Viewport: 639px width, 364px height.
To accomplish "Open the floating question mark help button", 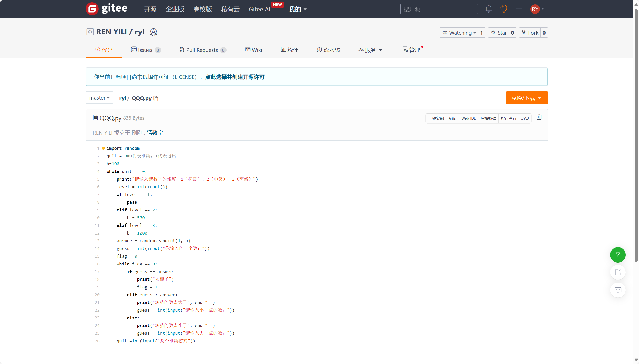I will (618, 255).
